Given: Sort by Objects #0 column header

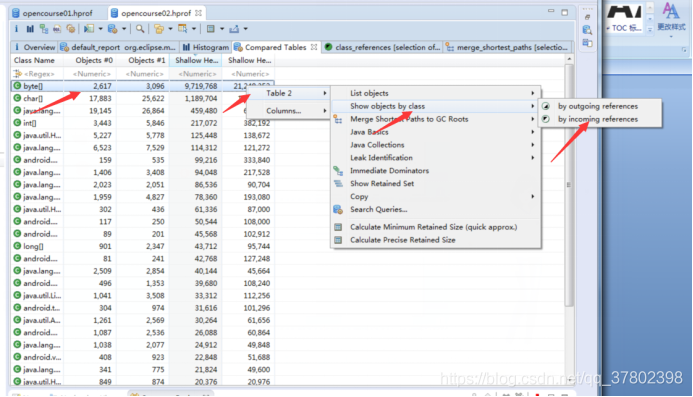Looking at the screenshot, I should (x=90, y=60).
